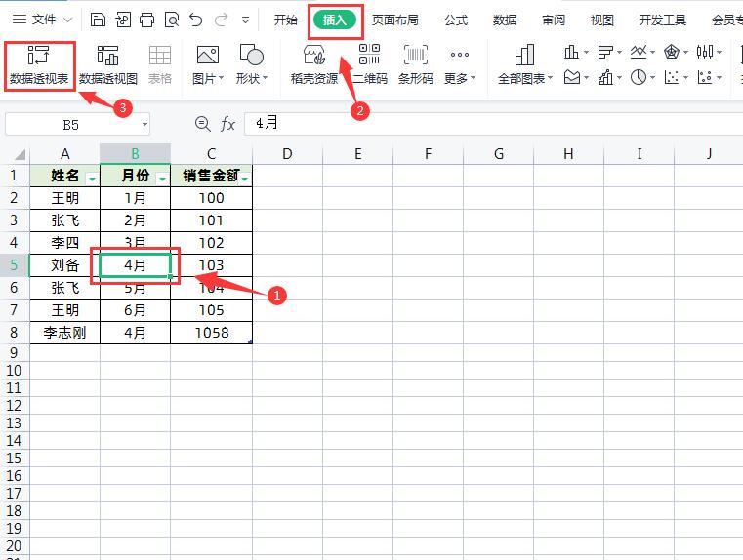Click the 表格 table button

[x=160, y=65]
